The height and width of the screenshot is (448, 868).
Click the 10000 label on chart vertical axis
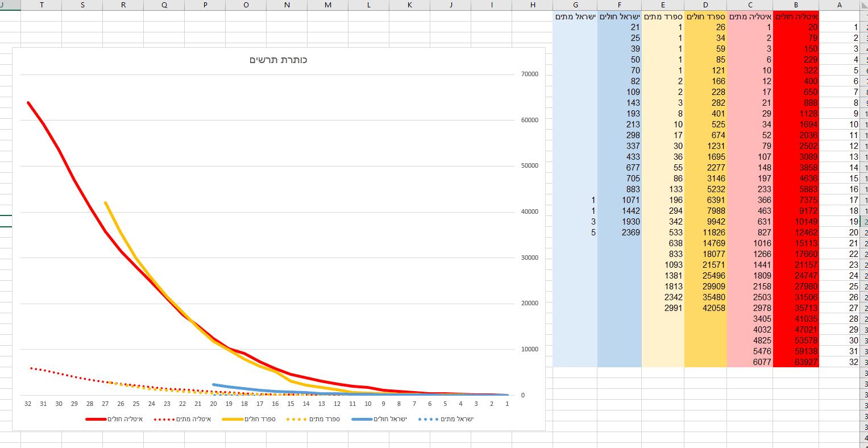click(530, 349)
